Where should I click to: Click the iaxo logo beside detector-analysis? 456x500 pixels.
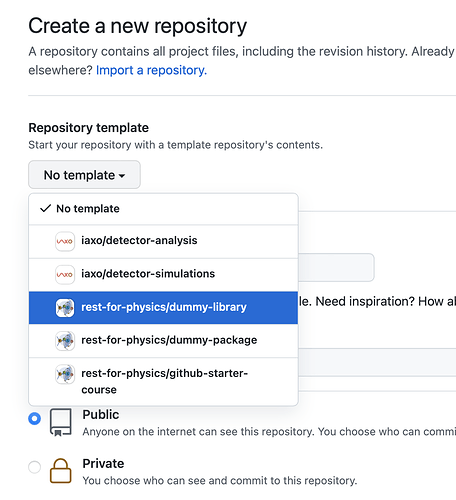point(65,241)
